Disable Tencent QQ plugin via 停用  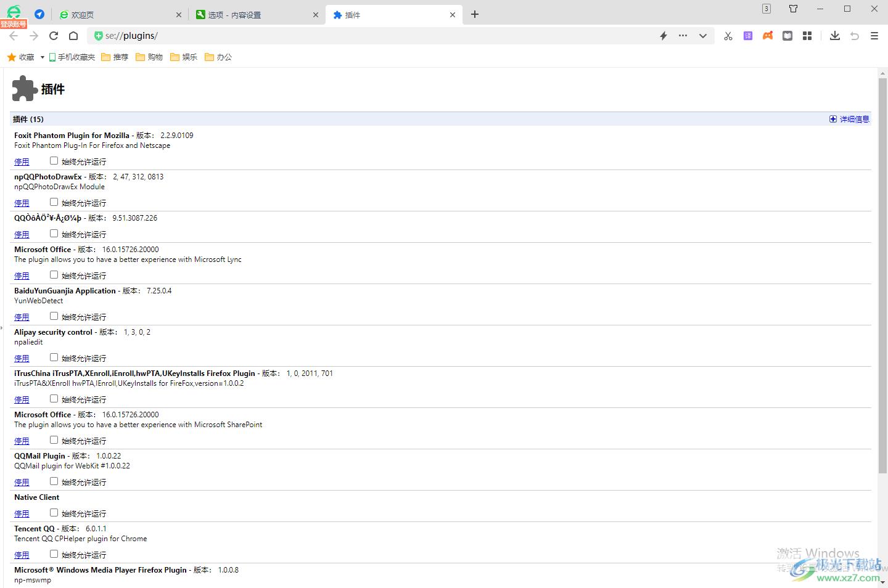[22, 555]
